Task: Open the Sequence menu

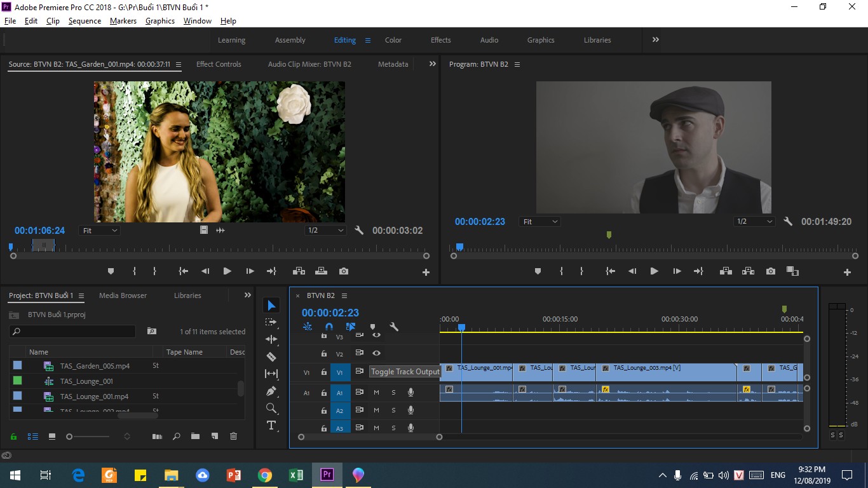Action: tap(85, 21)
